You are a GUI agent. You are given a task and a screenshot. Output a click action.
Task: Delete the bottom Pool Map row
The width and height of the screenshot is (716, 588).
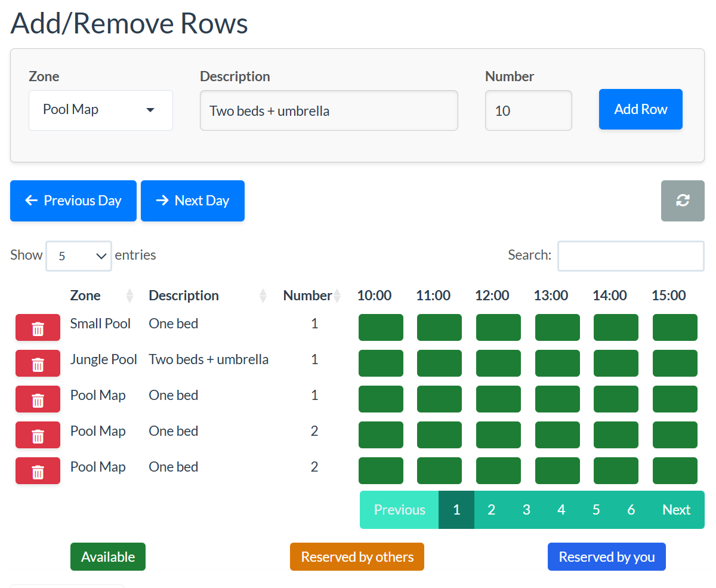[x=38, y=470]
